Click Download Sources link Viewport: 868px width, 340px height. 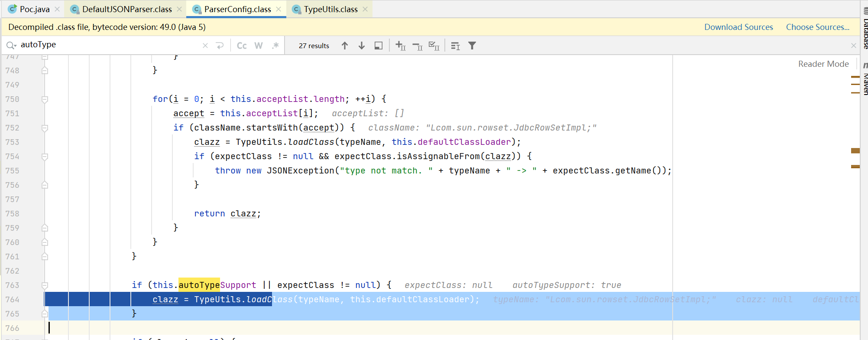point(738,27)
